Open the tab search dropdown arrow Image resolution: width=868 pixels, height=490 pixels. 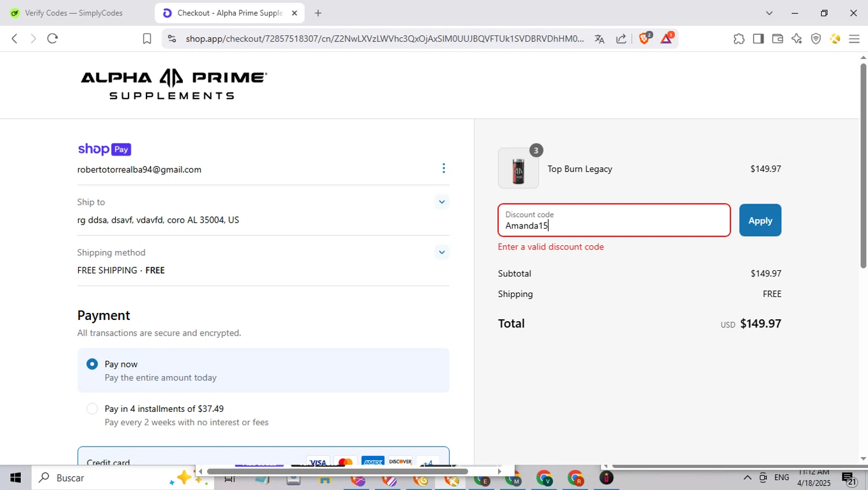(x=769, y=13)
